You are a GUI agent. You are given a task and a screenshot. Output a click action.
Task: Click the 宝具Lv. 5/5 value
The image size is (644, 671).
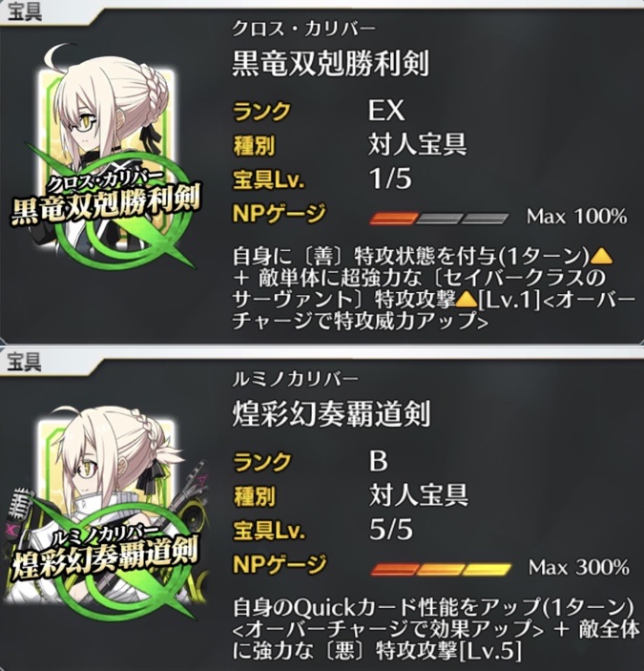click(391, 529)
